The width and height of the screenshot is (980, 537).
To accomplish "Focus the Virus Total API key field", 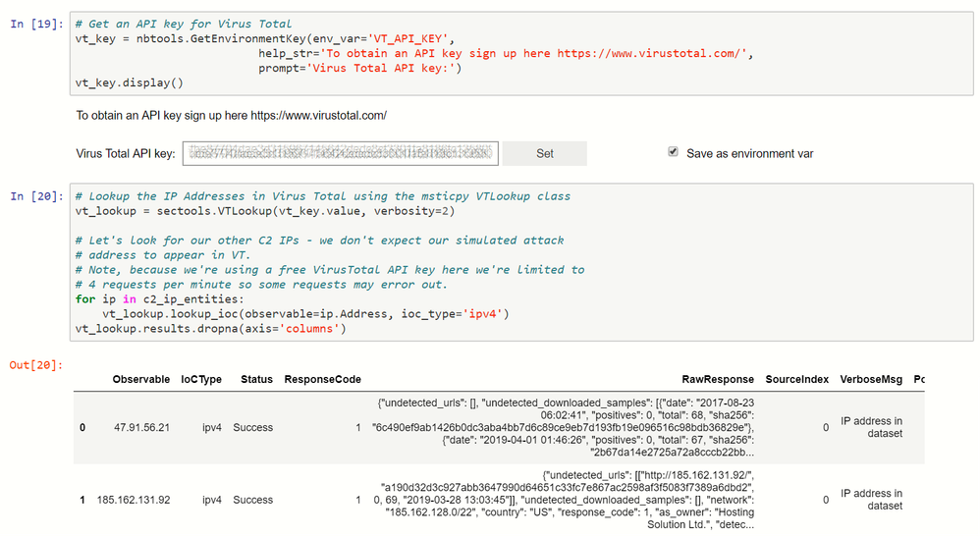I will pos(341,153).
